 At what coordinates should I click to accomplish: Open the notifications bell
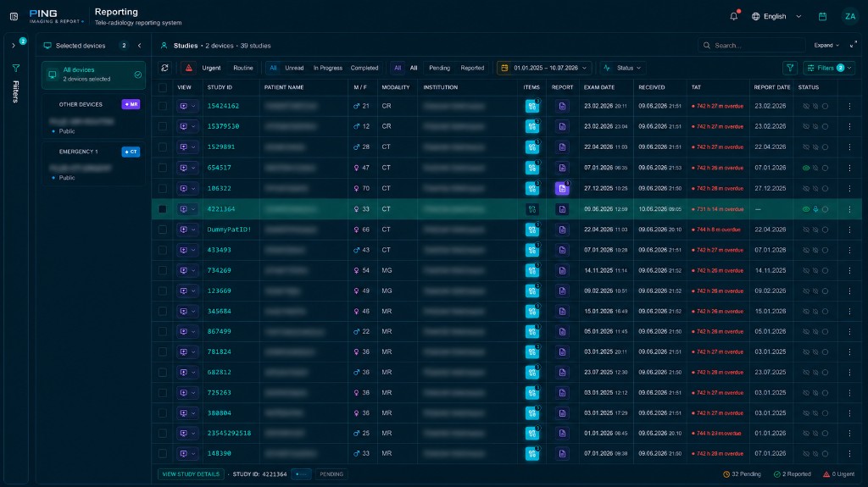pyautogui.click(x=733, y=17)
